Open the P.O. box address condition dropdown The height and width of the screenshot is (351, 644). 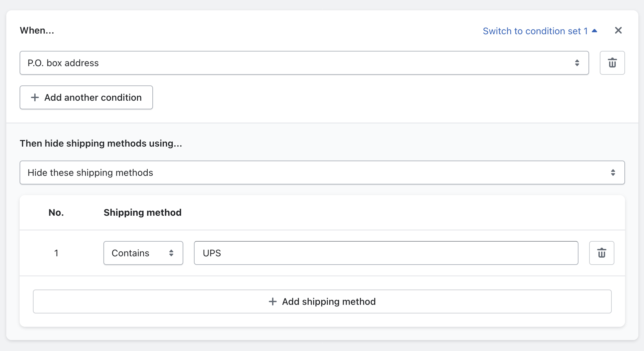click(x=304, y=63)
